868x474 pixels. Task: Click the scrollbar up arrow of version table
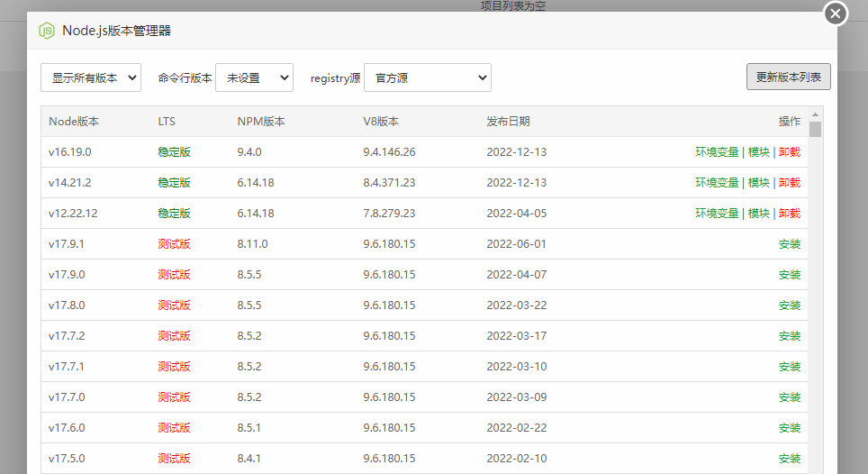815,114
